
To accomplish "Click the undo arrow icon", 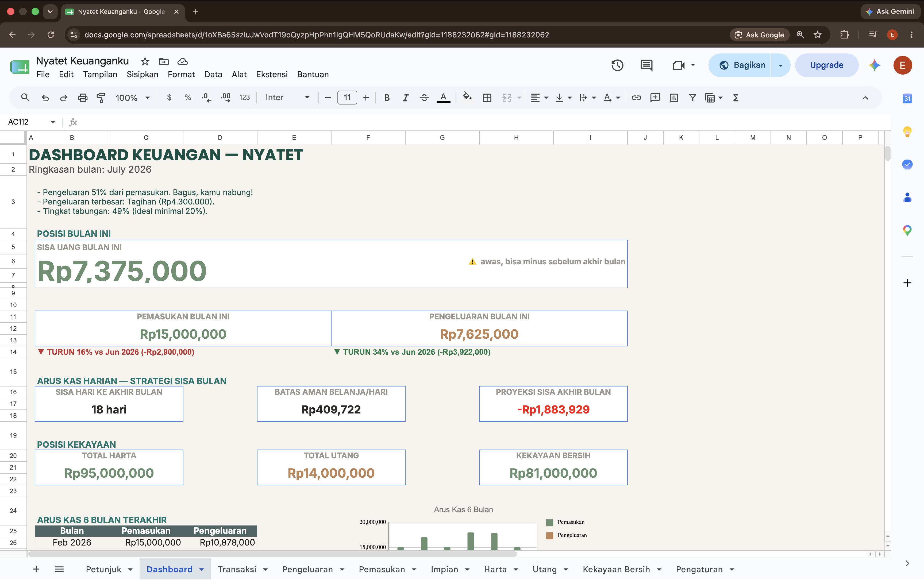I will [45, 98].
